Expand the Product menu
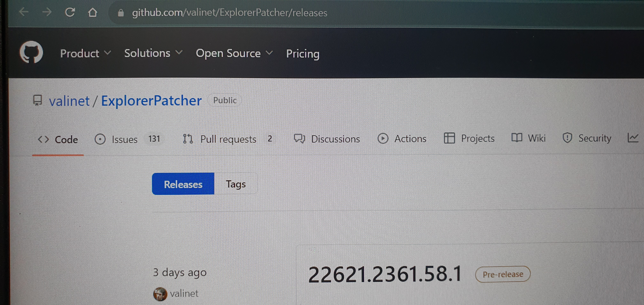 (85, 53)
